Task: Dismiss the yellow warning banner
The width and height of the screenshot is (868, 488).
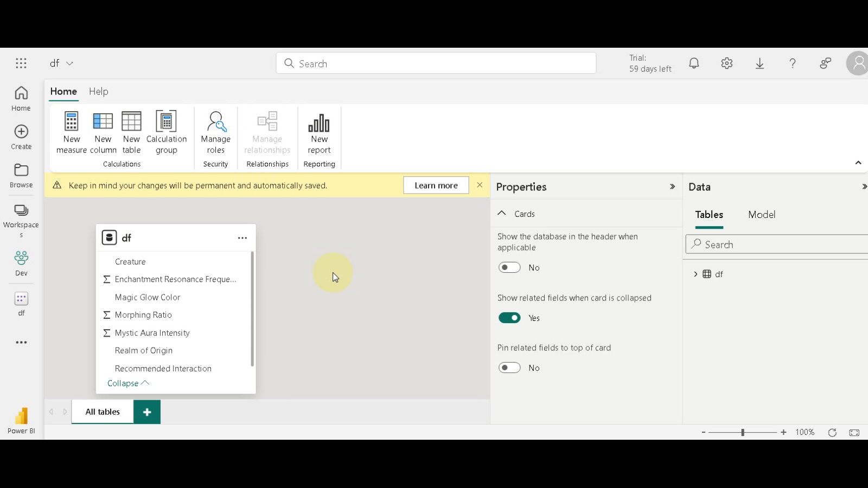Action: [480, 185]
